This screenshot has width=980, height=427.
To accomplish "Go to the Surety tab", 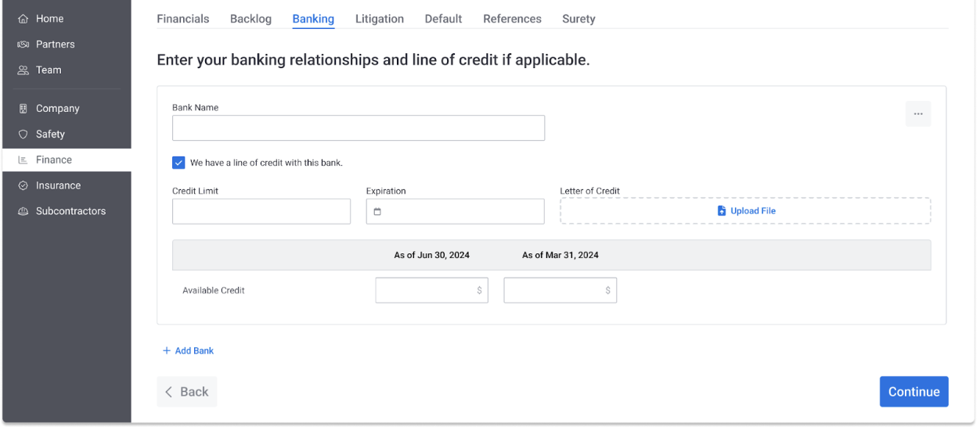I will [x=578, y=19].
